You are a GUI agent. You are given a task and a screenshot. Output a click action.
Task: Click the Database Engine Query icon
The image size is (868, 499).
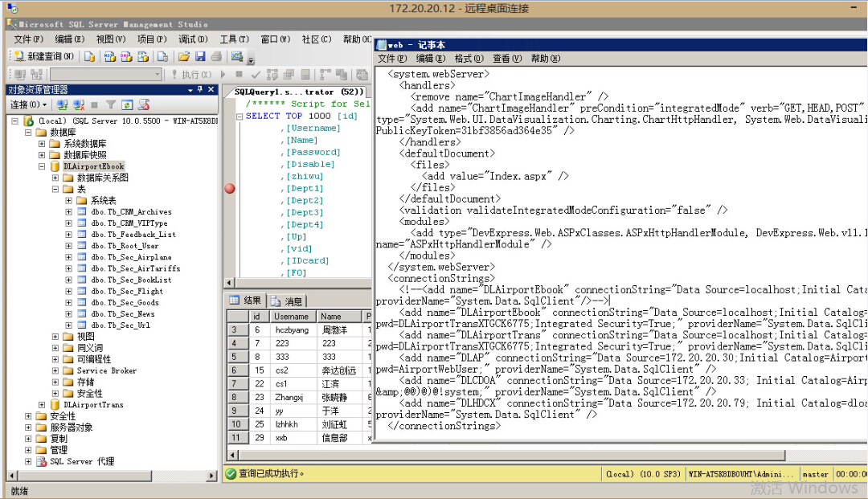tap(89, 56)
